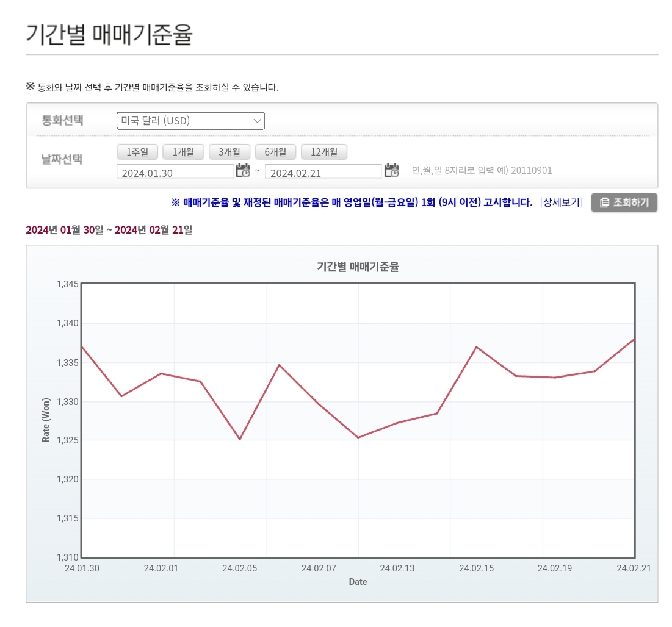Click the chart line's low point at 24.02.05
The image size is (672, 627).
[240, 439]
